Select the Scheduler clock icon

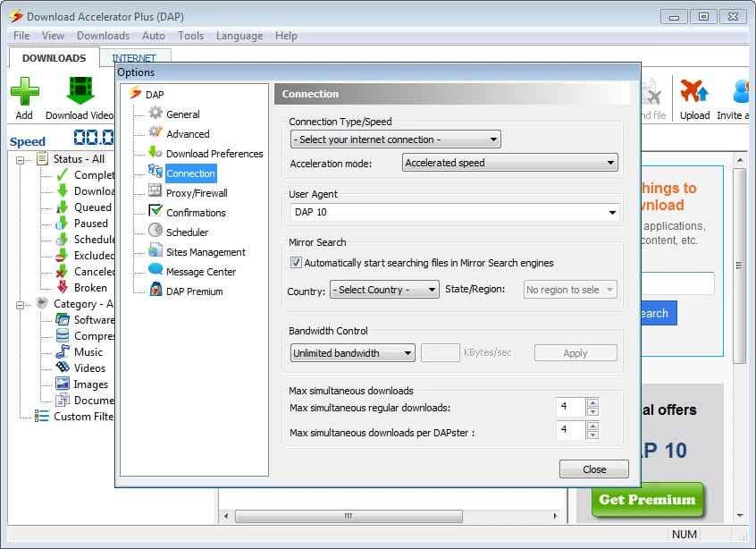[155, 232]
